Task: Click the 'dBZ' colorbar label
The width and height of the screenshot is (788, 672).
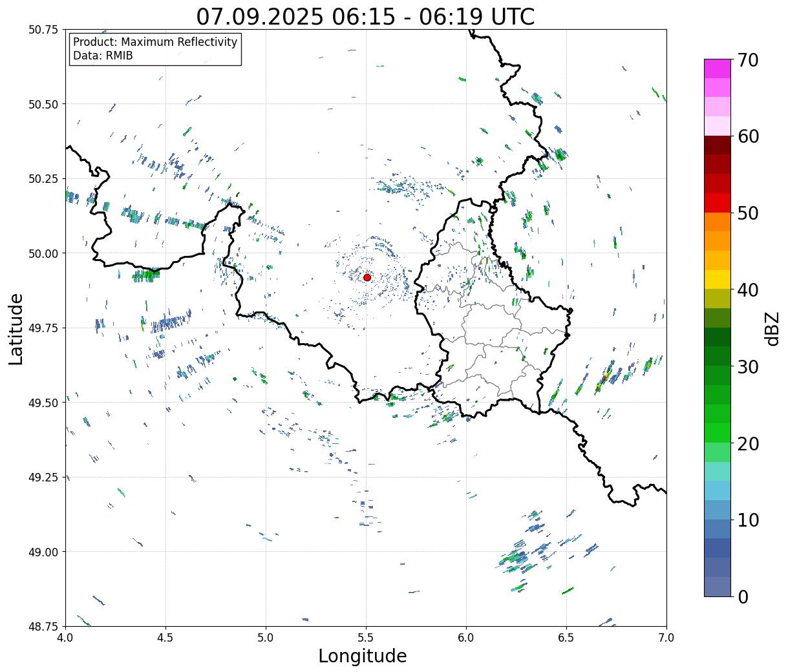Action: coord(772,328)
